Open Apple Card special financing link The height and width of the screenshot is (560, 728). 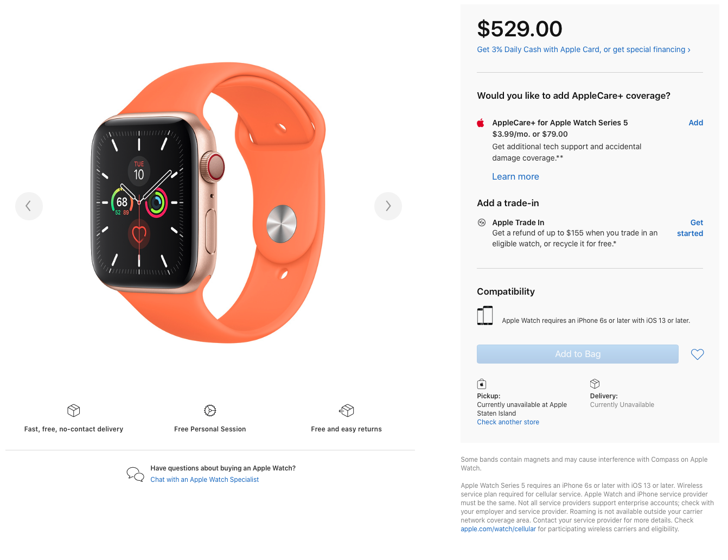pyautogui.click(x=584, y=49)
